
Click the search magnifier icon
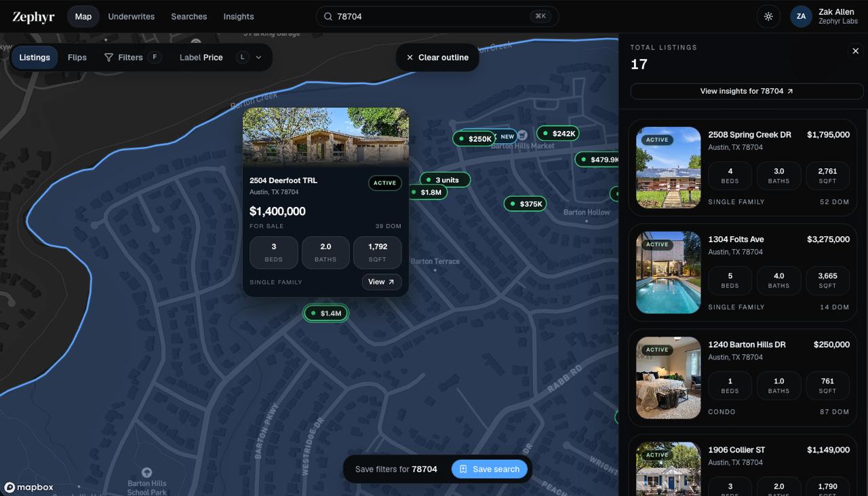328,16
